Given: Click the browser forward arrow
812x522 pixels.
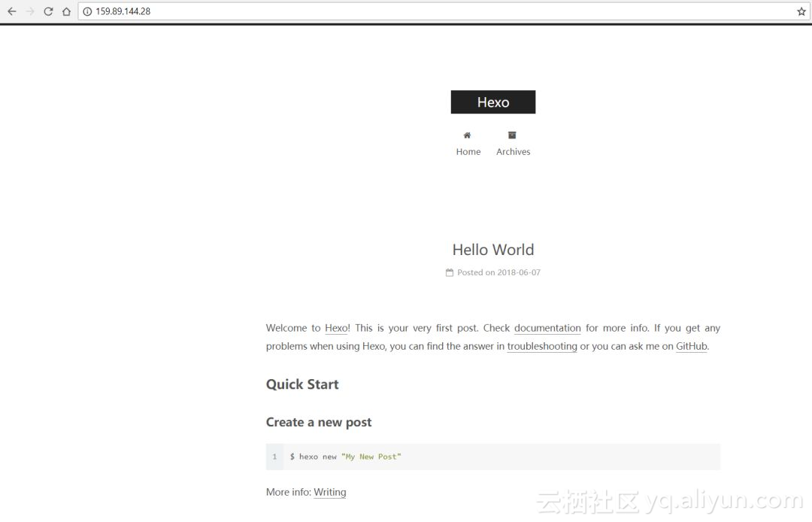Looking at the screenshot, I should coord(30,11).
